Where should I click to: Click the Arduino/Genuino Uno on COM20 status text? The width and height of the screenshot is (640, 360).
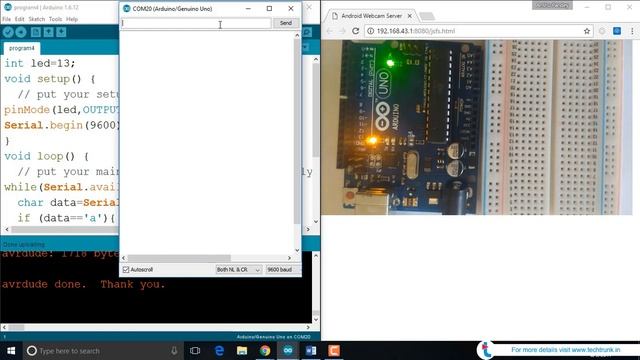click(x=273, y=337)
